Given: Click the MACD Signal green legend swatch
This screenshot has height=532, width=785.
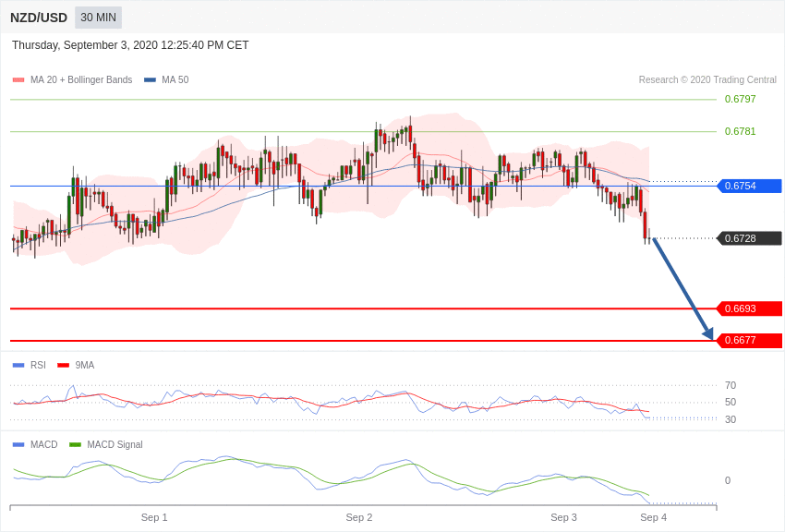Looking at the screenshot, I should pos(75,444).
